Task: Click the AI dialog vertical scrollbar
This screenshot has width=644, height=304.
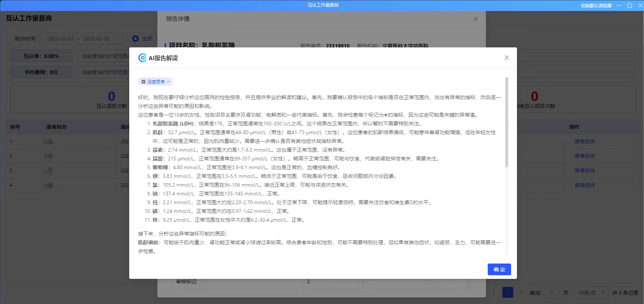Action: [506, 122]
